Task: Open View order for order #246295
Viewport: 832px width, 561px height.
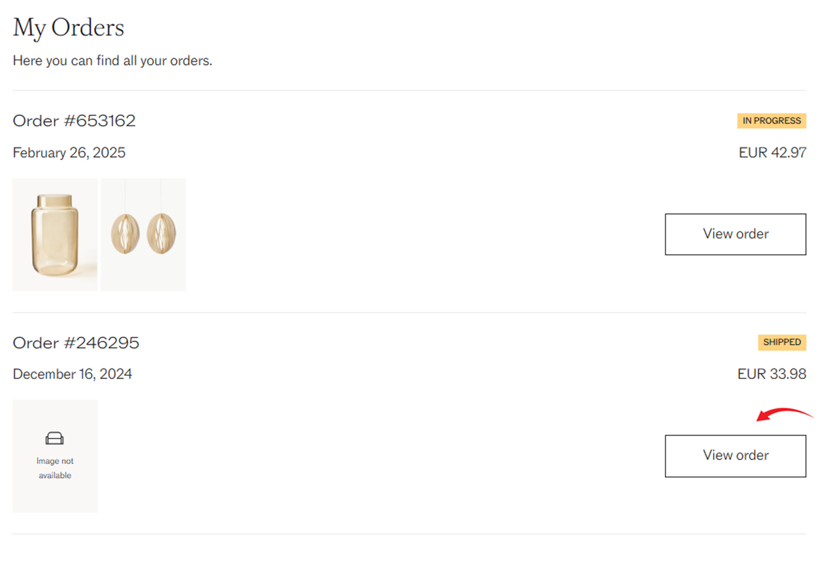Action: [x=735, y=456]
